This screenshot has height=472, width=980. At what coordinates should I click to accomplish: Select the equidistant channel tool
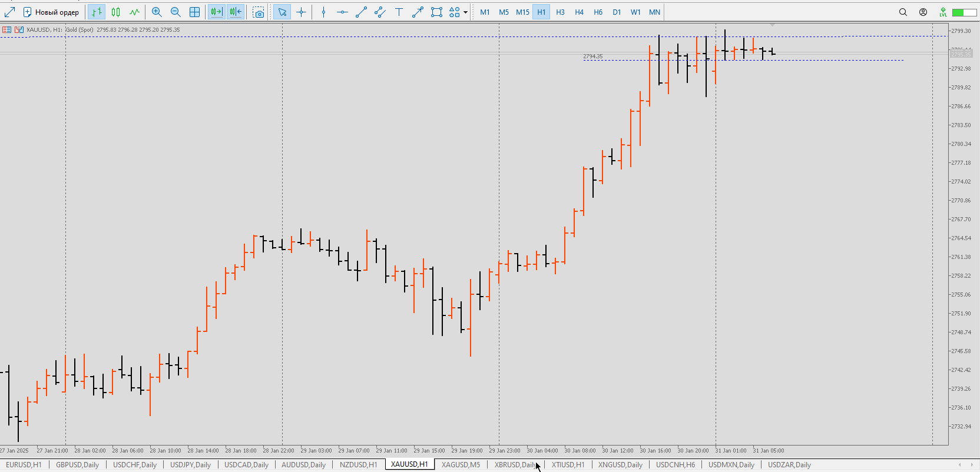coord(380,12)
